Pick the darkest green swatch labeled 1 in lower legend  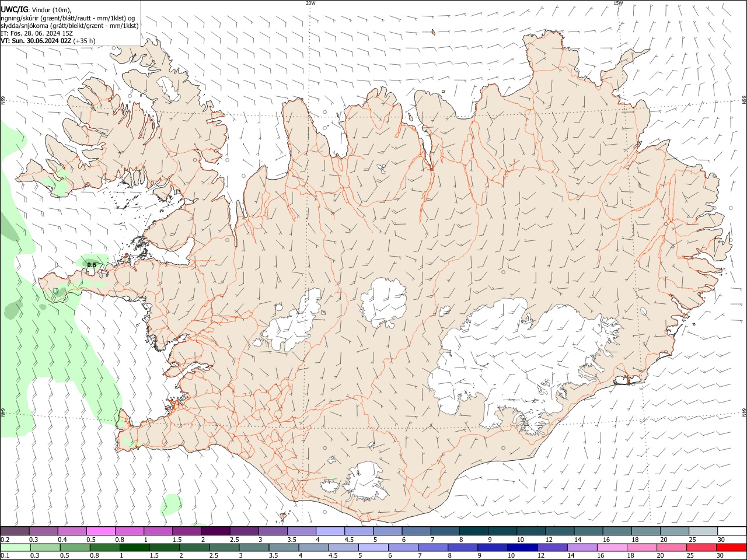click(134, 548)
